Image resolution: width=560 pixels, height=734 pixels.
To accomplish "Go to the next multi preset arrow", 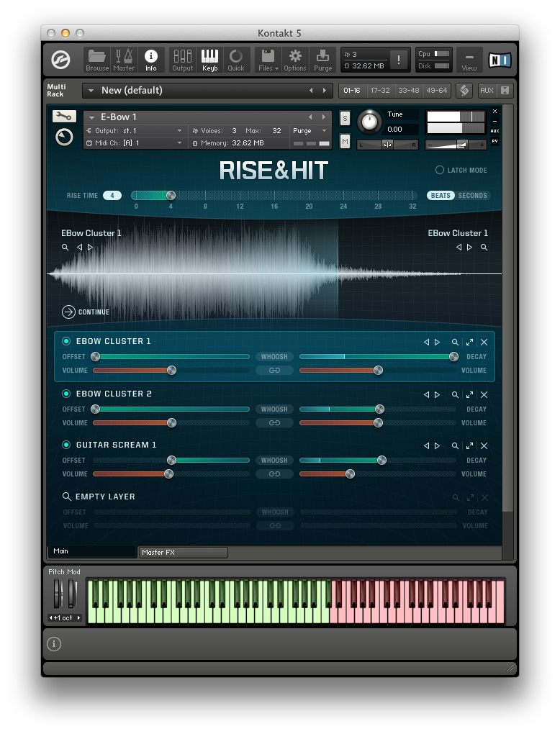I will tap(324, 91).
